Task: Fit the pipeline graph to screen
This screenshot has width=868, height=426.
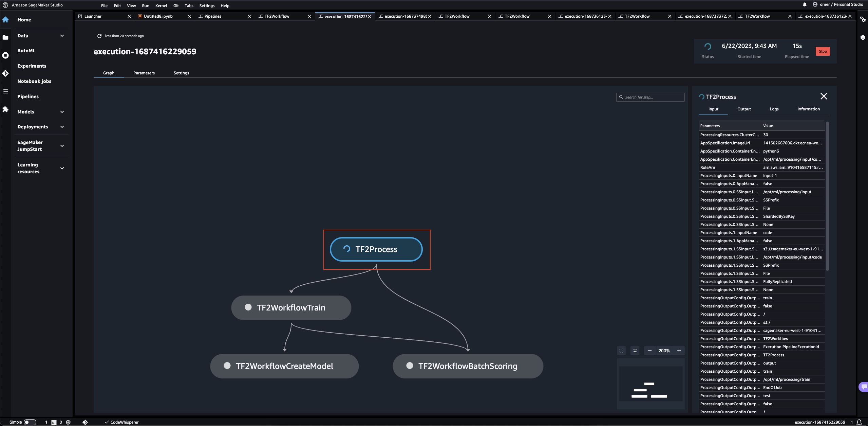Action: pos(621,351)
